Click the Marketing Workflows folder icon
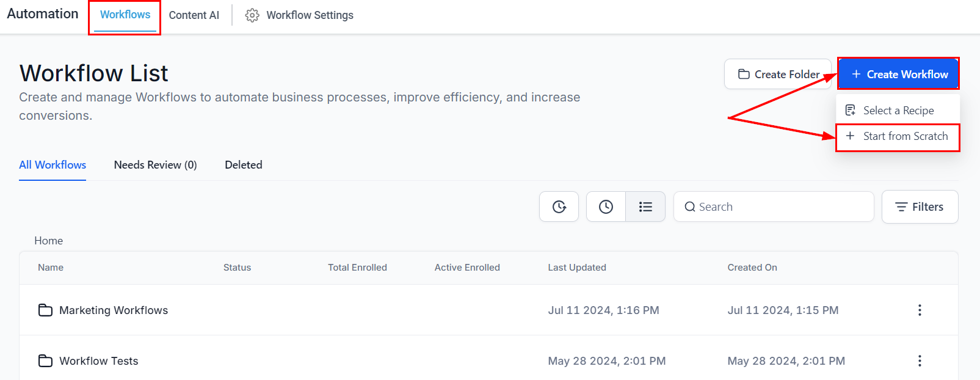The image size is (980, 380). pyautogui.click(x=45, y=310)
